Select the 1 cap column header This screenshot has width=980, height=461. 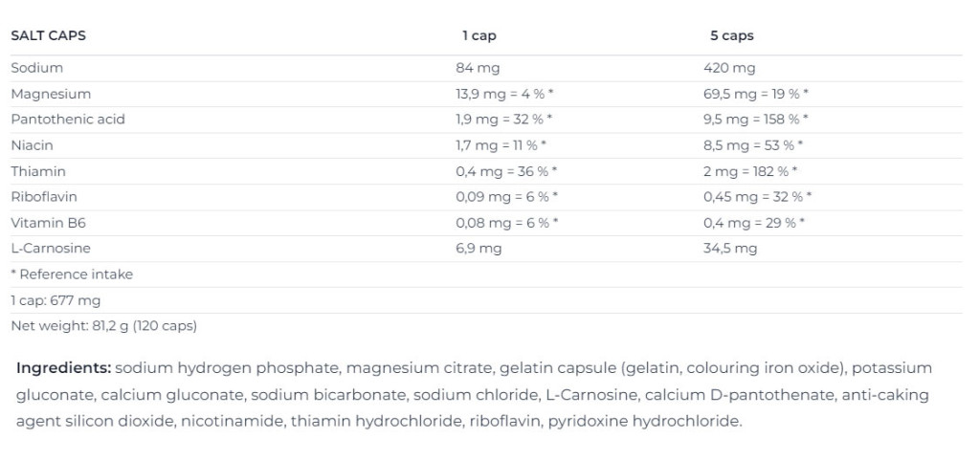[479, 35]
